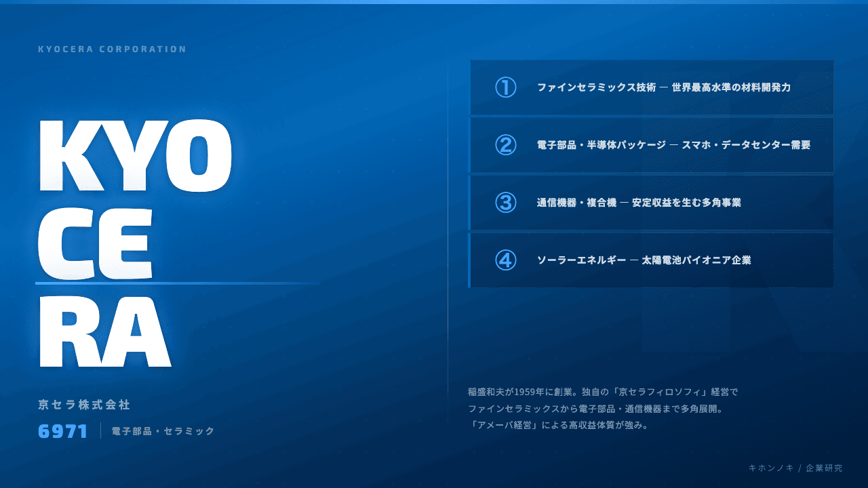Click the large CE title text
The image size is (868, 488).
[95, 243]
